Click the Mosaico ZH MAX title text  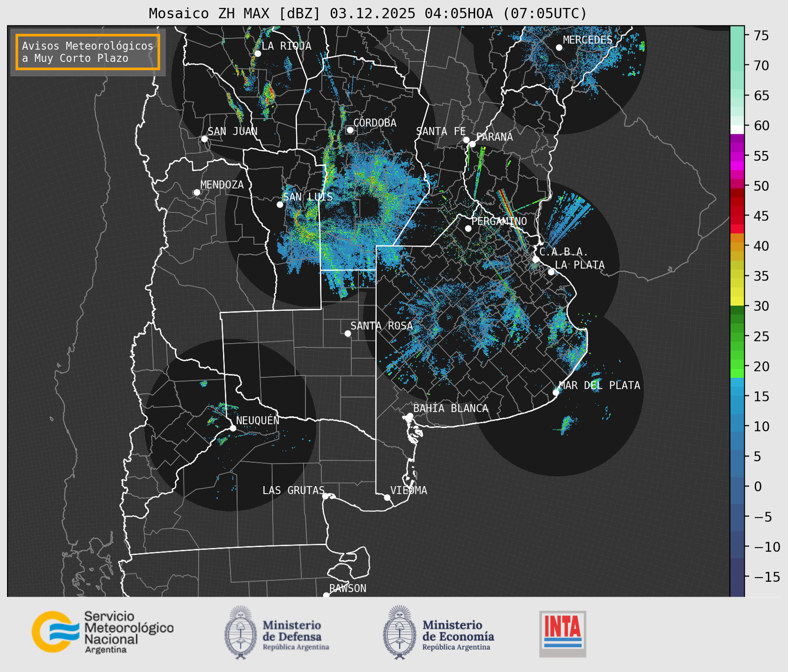tap(367, 14)
